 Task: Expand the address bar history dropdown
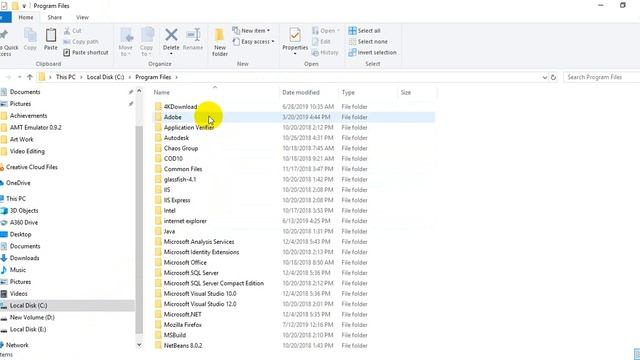544,77
